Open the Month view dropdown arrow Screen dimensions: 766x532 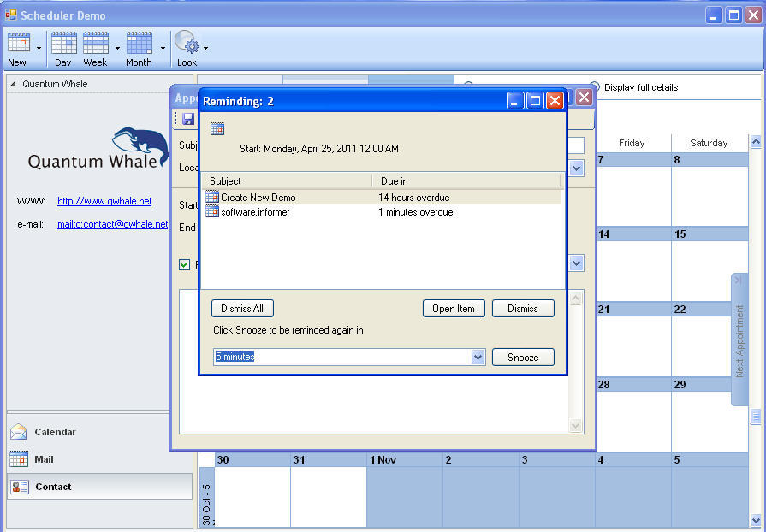coord(163,48)
